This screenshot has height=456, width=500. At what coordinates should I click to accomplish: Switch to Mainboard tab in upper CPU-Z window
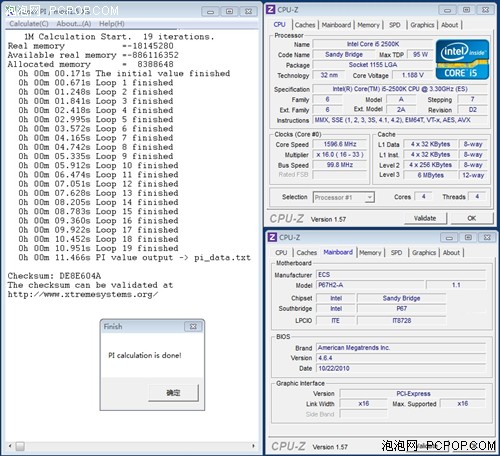click(336, 25)
